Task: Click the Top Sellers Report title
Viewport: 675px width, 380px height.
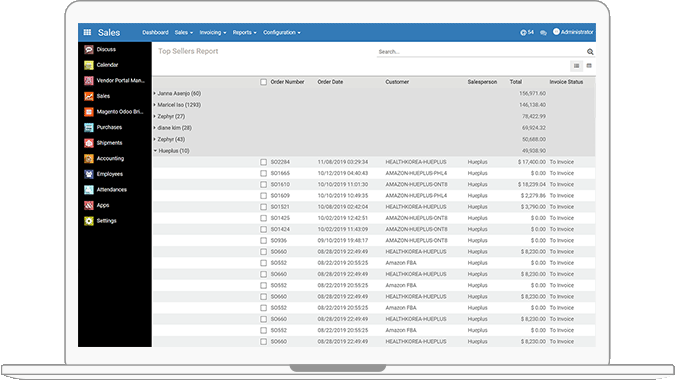Action: point(188,51)
